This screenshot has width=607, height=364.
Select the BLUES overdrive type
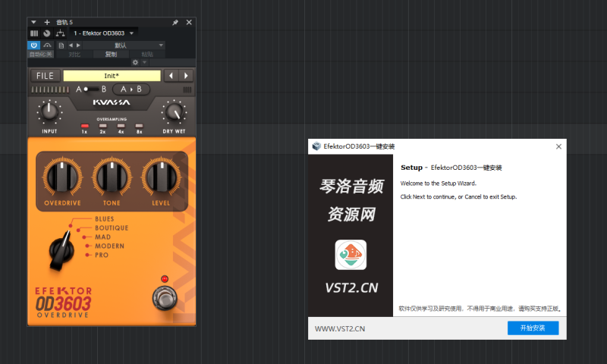coord(105,219)
